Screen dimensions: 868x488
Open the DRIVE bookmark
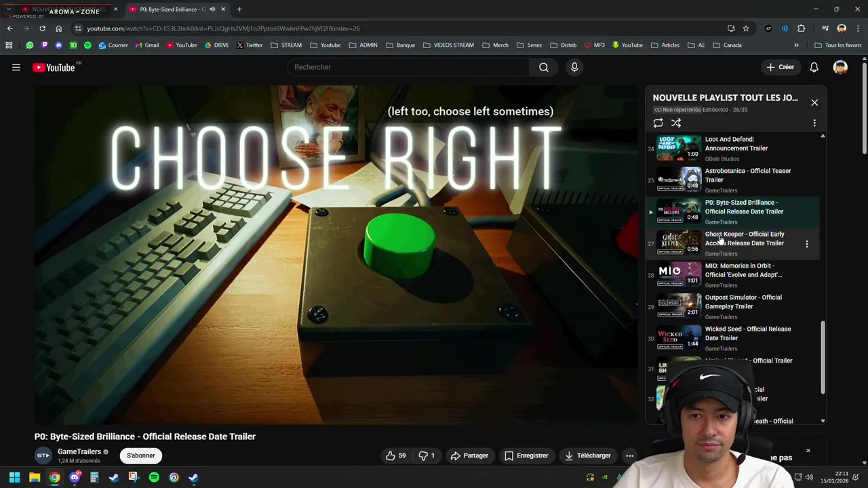pyautogui.click(x=217, y=45)
